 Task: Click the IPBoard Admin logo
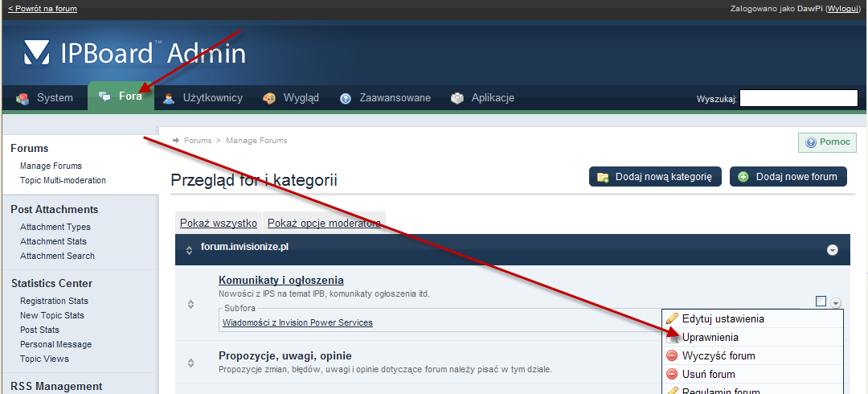pos(134,52)
